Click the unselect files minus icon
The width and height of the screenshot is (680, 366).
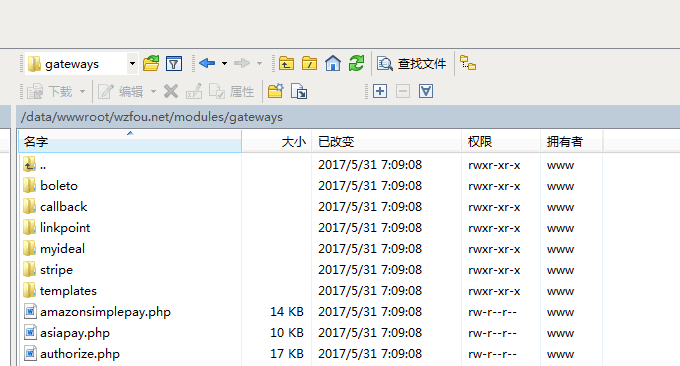coord(403,91)
